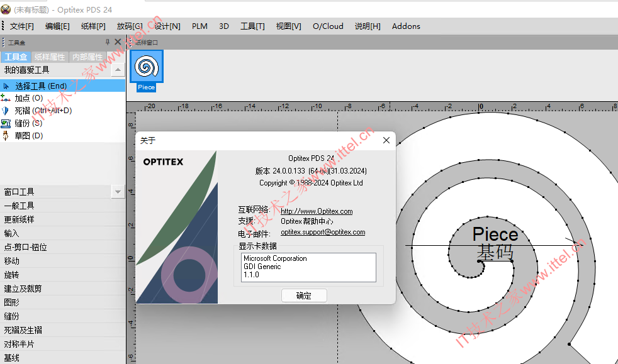Screen dimensions: 618x364
Task: Click the Optitex app icon in title bar
Action: (6, 9)
